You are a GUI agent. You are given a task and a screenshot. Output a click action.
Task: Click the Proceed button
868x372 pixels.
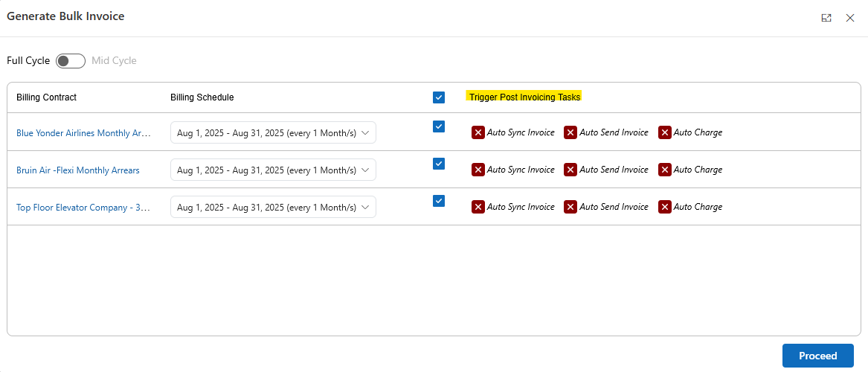click(818, 356)
